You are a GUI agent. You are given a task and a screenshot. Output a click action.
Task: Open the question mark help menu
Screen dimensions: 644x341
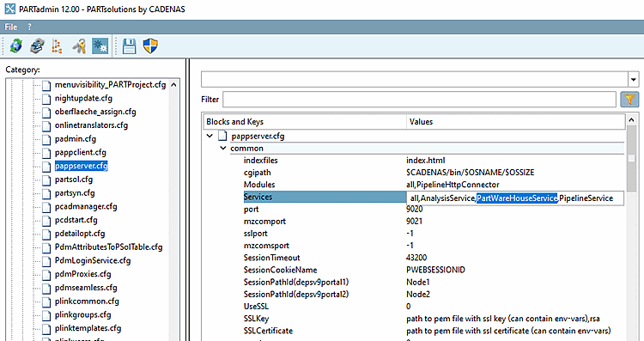[29, 27]
